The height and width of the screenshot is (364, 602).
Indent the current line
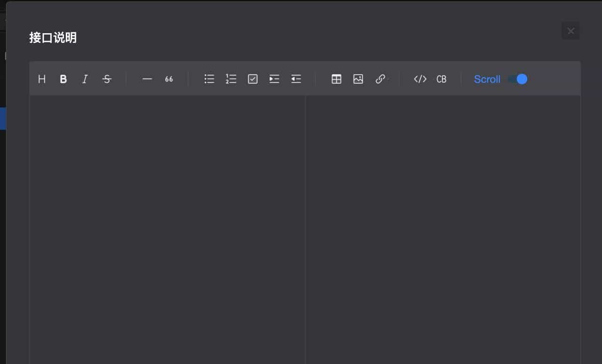click(274, 79)
